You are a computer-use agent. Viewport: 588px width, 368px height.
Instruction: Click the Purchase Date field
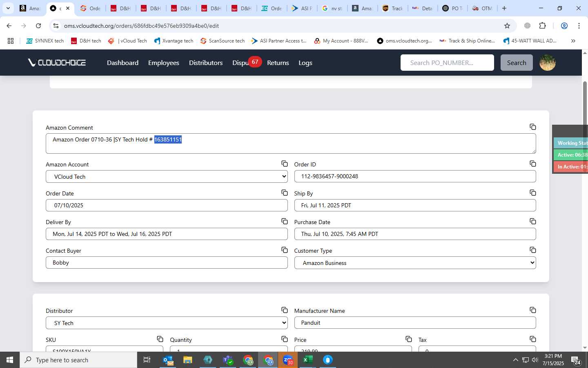pyautogui.click(x=415, y=234)
